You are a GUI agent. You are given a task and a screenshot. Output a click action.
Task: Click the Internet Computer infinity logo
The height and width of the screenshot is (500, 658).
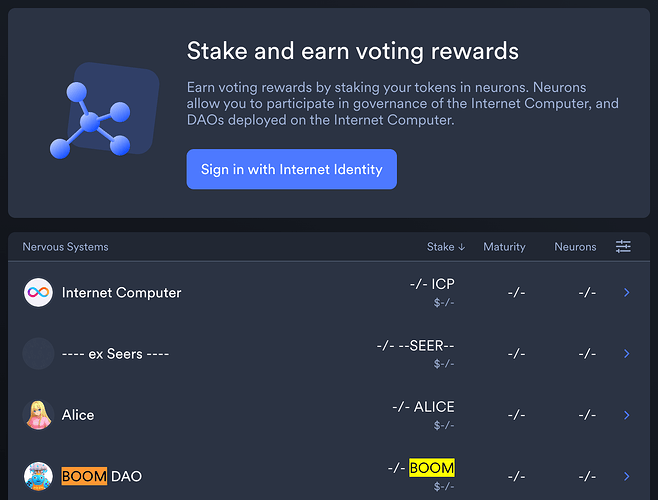(38, 292)
